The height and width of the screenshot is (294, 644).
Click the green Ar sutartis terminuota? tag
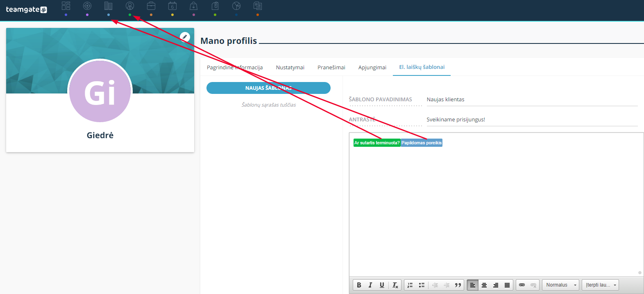point(377,143)
